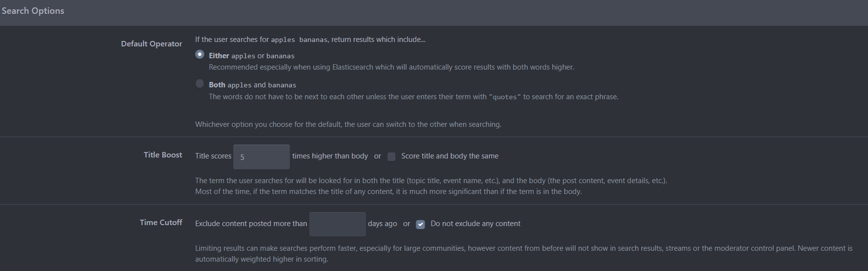Select the Either apples or bananas radio button
This screenshot has width=868, height=271.
click(x=200, y=54)
